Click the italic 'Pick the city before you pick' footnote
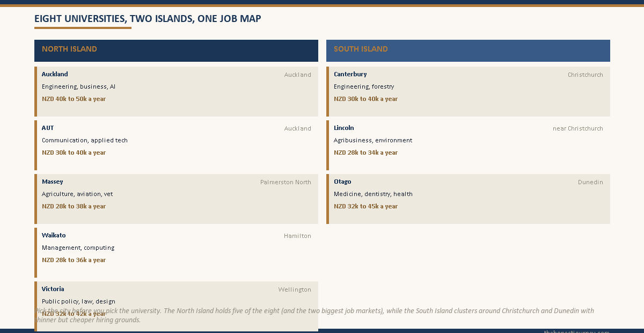 [314, 315]
